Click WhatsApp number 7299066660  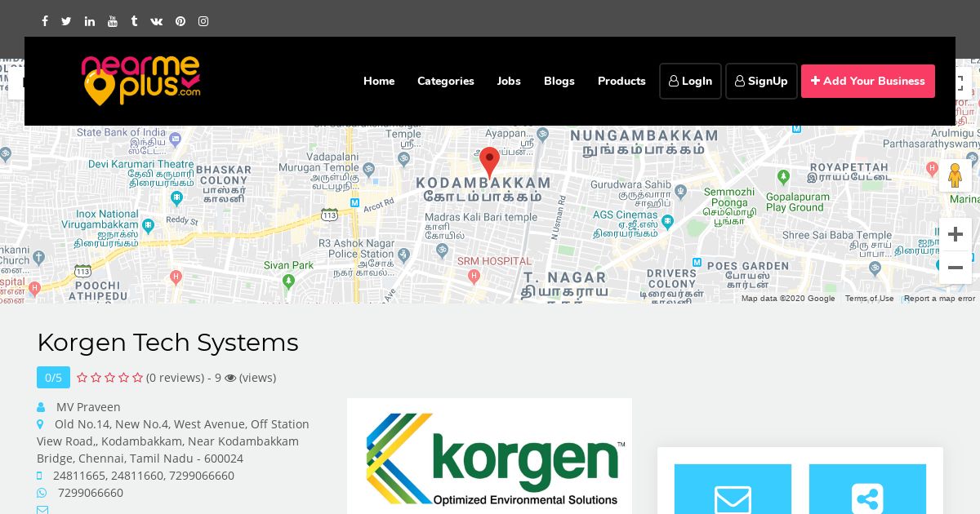point(91,493)
